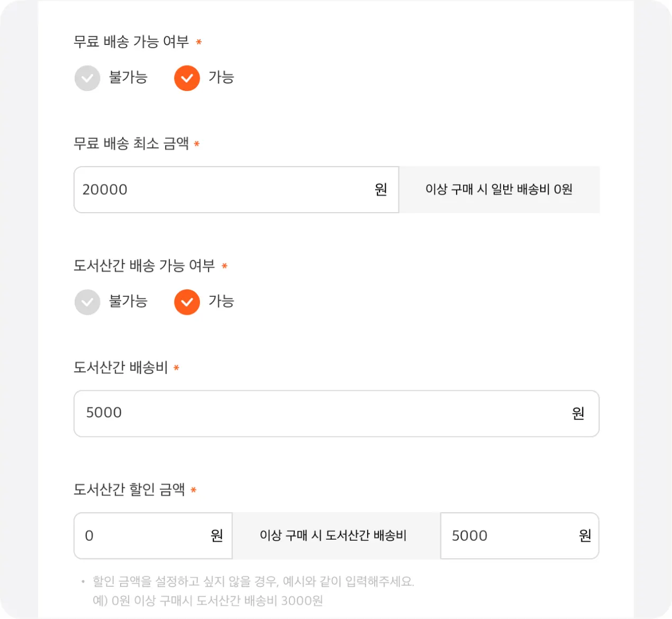The height and width of the screenshot is (619, 672).
Task: Click the 무료 배송 가능 여부 heading
Action: click(131, 42)
